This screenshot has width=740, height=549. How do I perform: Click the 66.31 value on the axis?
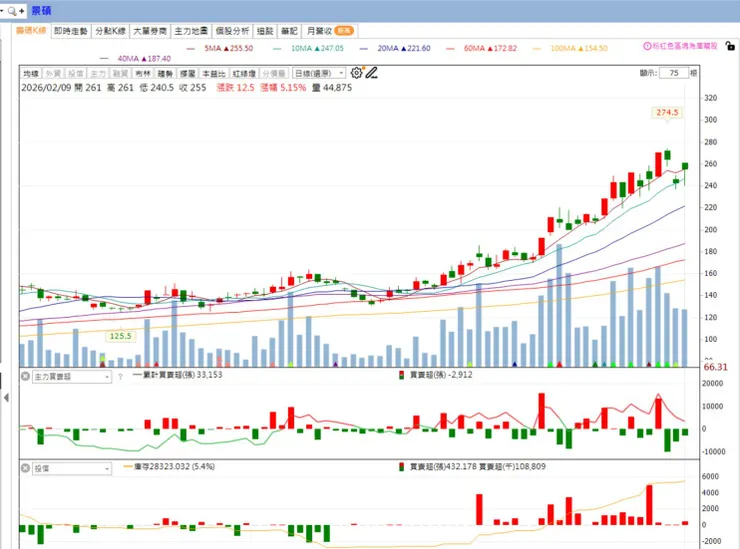[715, 367]
